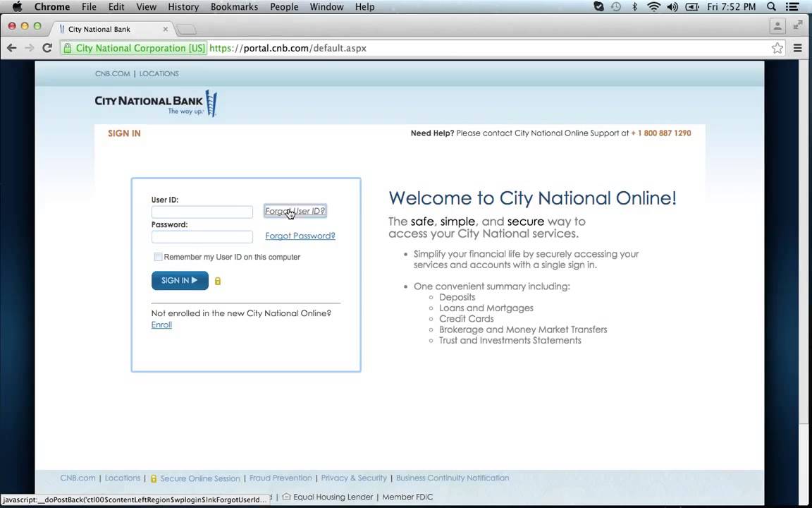Screen dimensions: 812x508
Task: Click the support phone number + 1 800 887 1290
Action: (660, 133)
